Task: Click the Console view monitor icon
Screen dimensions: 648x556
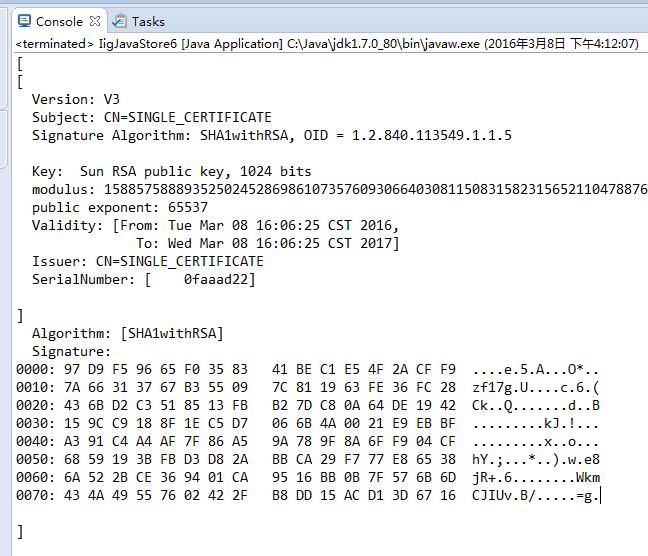Action: (24, 21)
